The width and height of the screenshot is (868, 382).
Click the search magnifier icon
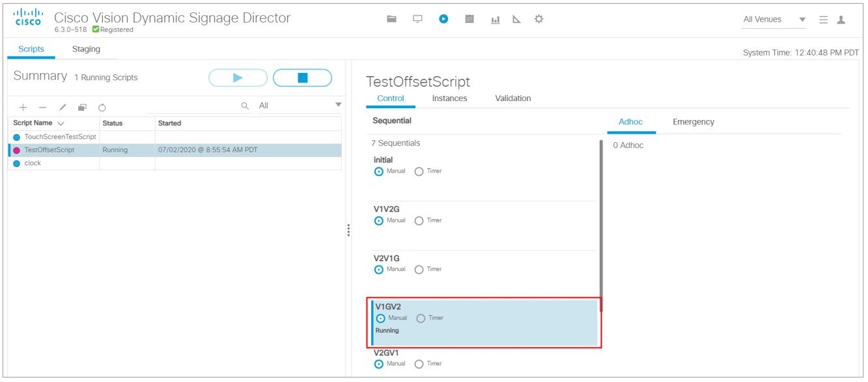(x=245, y=106)
